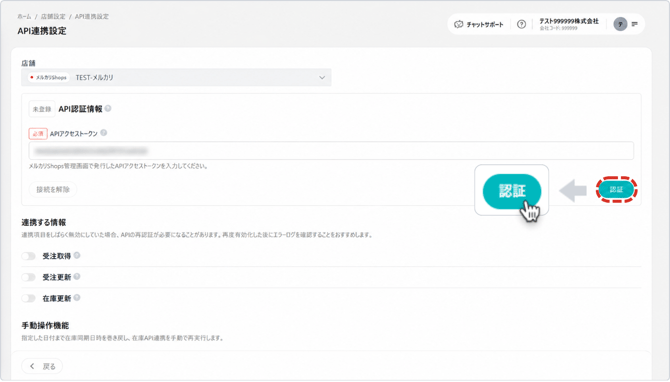The width and height of the screenshot is (670, 382).
Task: Go to ホーム breadcrumb link
Action: [x=24, y=16]
